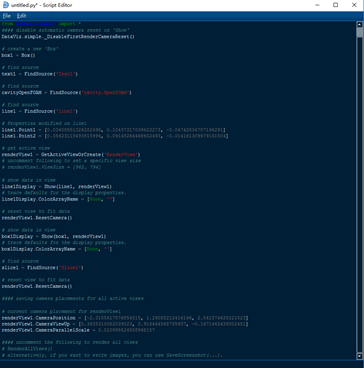
Task: Click the line text1 = FindSource('Text1')
Action: (x=40, y=74)
